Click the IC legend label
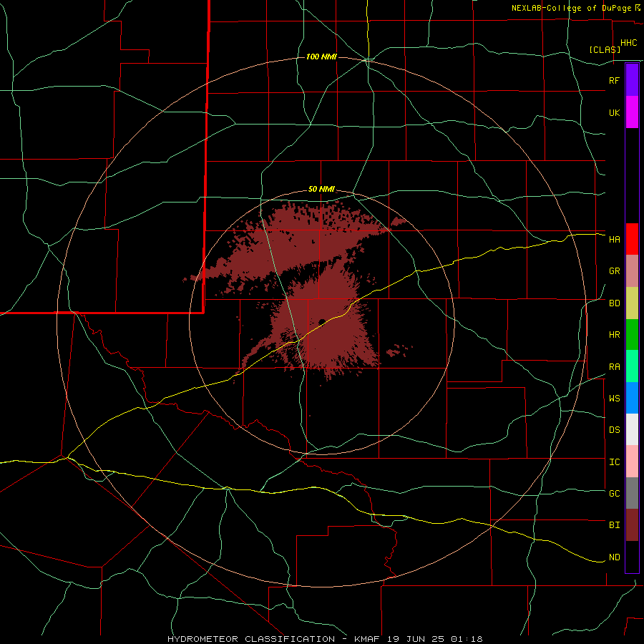Viewport: 644px width, 644px height. [x=614, y=462]
